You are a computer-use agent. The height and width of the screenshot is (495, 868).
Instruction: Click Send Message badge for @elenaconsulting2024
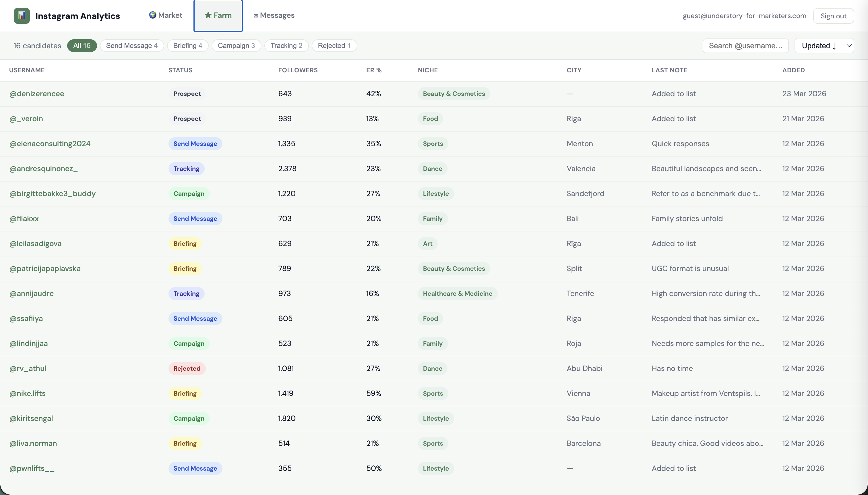coord(195,144)
